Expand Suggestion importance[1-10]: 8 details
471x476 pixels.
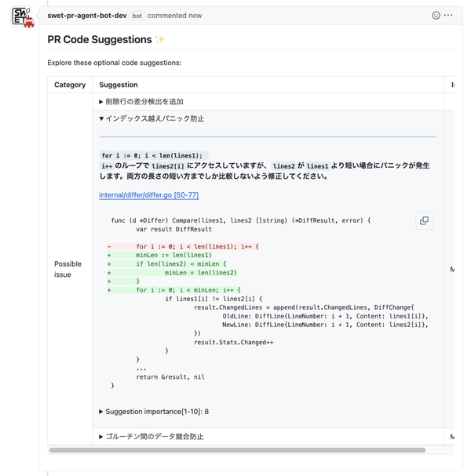pos(156,411)
